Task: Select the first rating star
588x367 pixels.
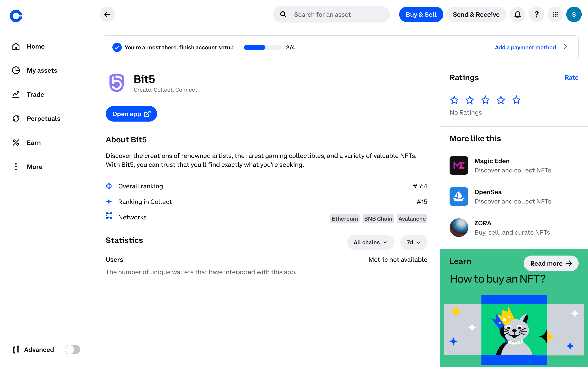Action: coord(454,100)
